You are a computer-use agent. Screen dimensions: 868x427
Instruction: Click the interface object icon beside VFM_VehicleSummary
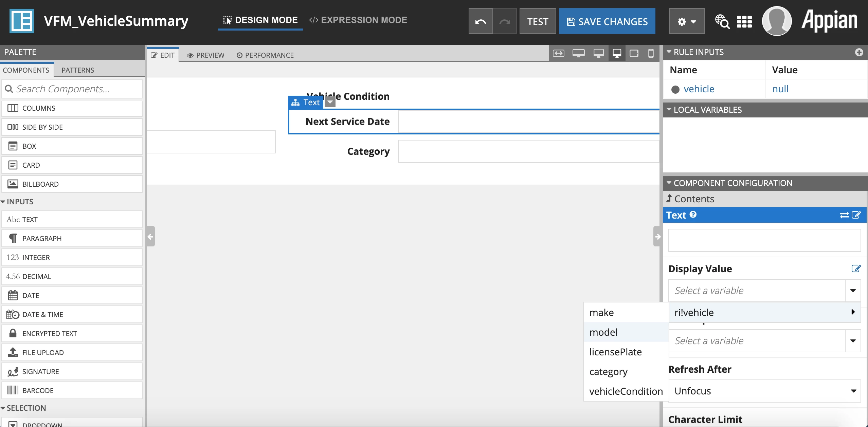coord(22,21)
